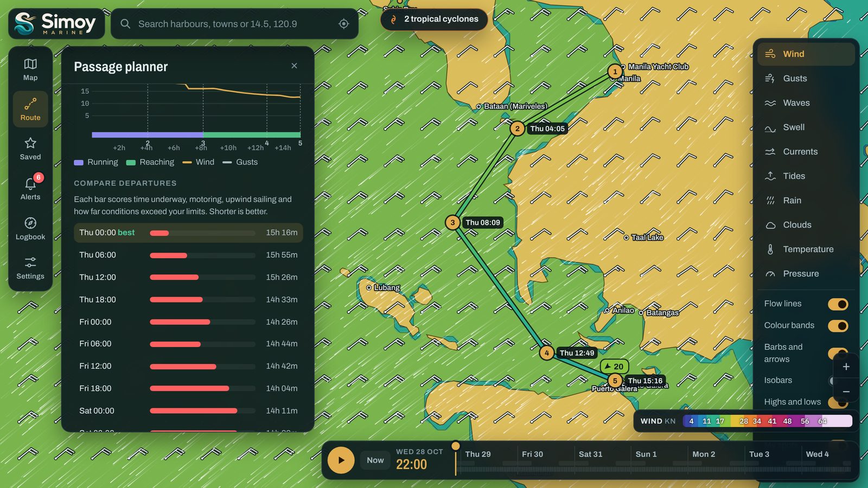This screenshot has height=488, width=868.
Task: Show the Rain layer
Action: (x=806, y=200)
